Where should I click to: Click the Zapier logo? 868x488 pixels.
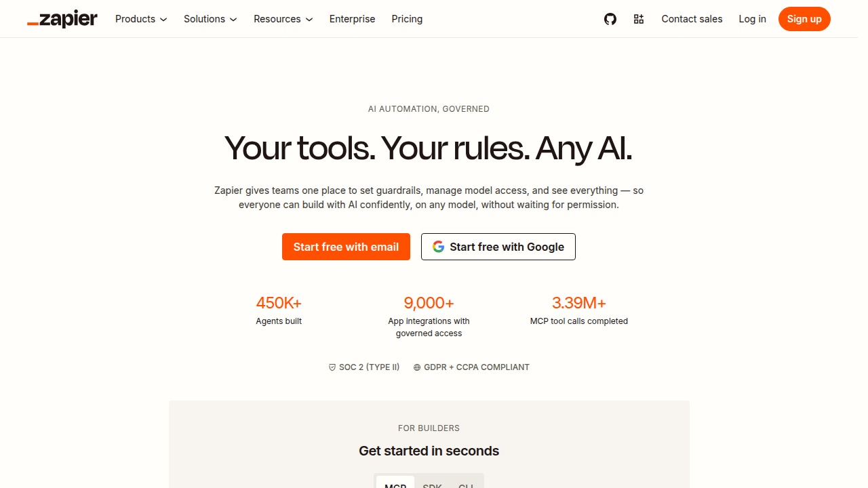click(x=62, y=19)
